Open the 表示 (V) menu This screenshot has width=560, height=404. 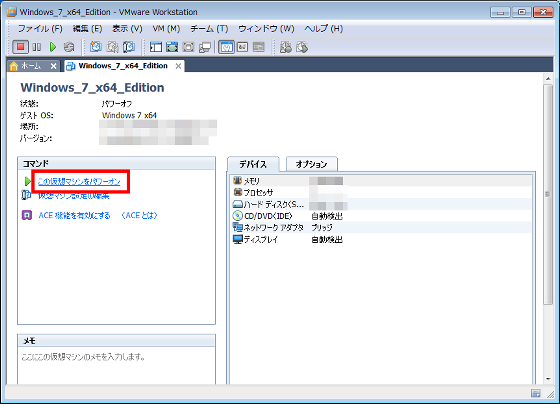tap(127, 29)
